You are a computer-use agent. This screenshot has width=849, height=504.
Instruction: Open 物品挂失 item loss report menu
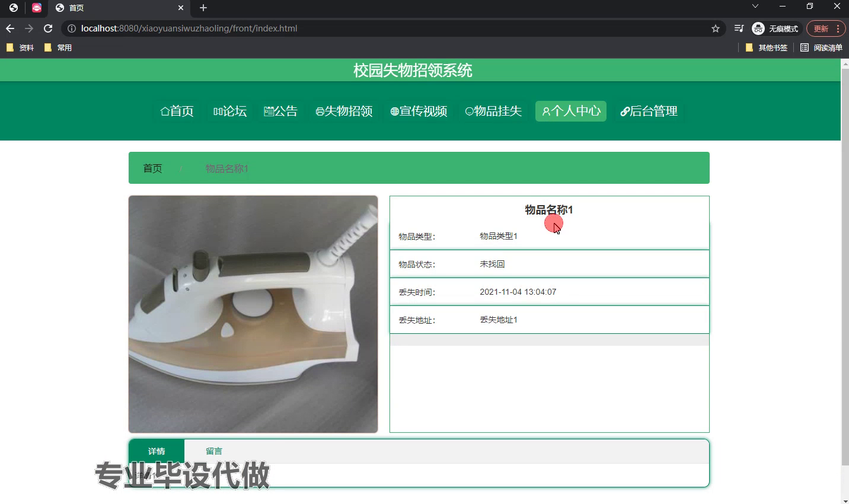tap(493, 111)
